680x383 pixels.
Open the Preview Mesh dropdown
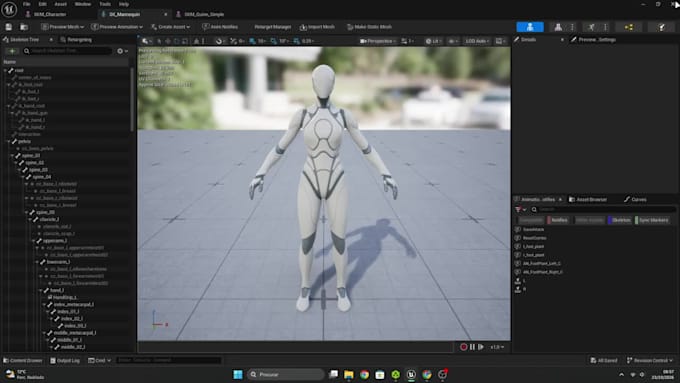(62, 27)
